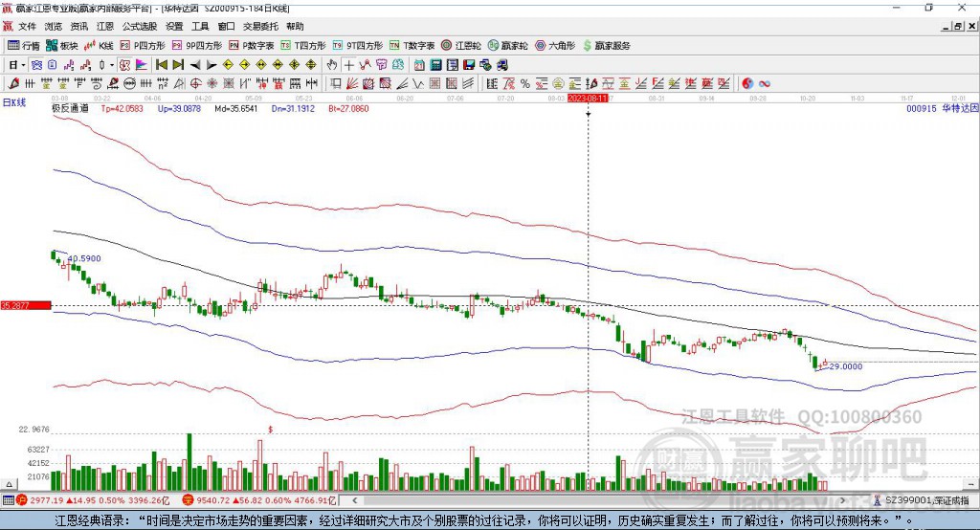Click the grid status icon at bottom-left

[8, 500]
